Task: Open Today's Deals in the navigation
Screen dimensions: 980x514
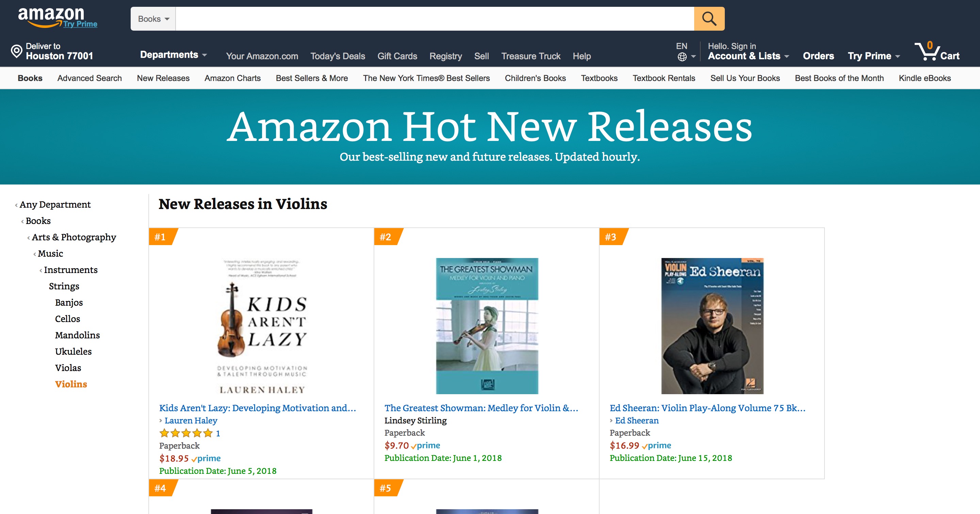Action: click(x=338, y=56)
